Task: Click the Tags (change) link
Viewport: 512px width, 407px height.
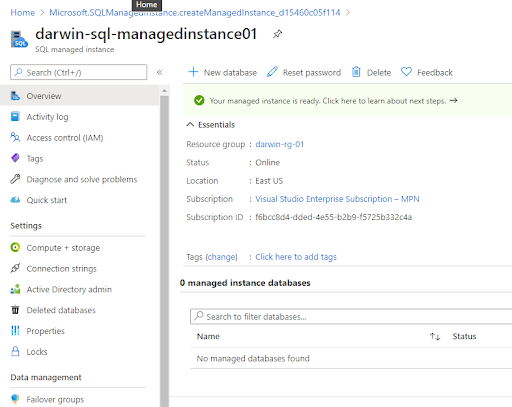Action: 221,257
